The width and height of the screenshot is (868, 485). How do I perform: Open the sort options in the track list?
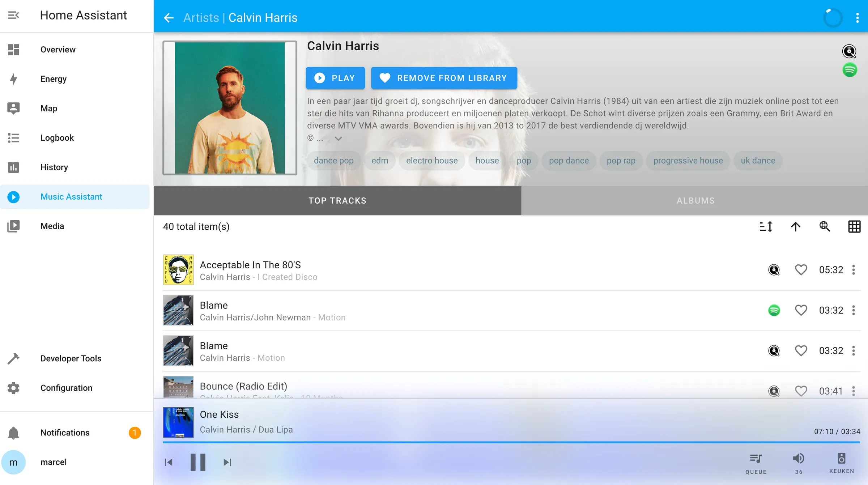[766, 227]
